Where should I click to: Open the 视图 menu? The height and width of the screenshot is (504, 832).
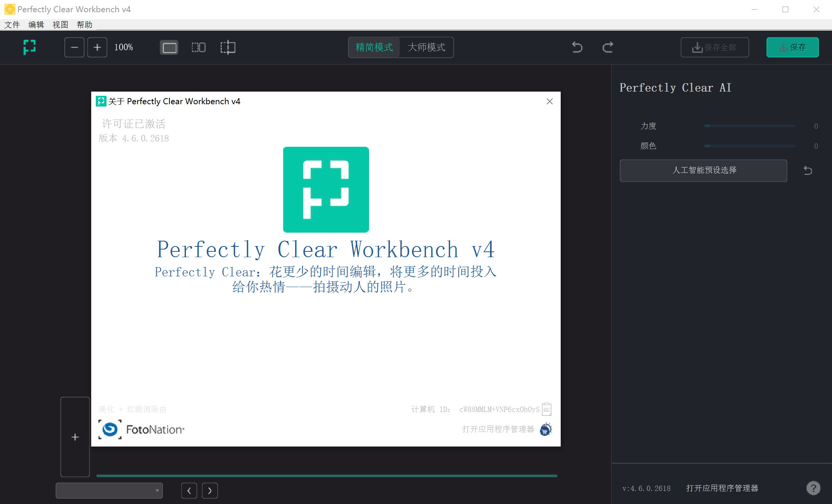tap(61, 25)
